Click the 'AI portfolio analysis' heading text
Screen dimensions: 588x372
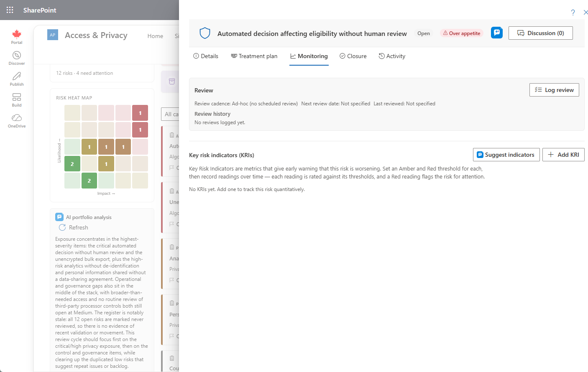[x=89, y=217]
